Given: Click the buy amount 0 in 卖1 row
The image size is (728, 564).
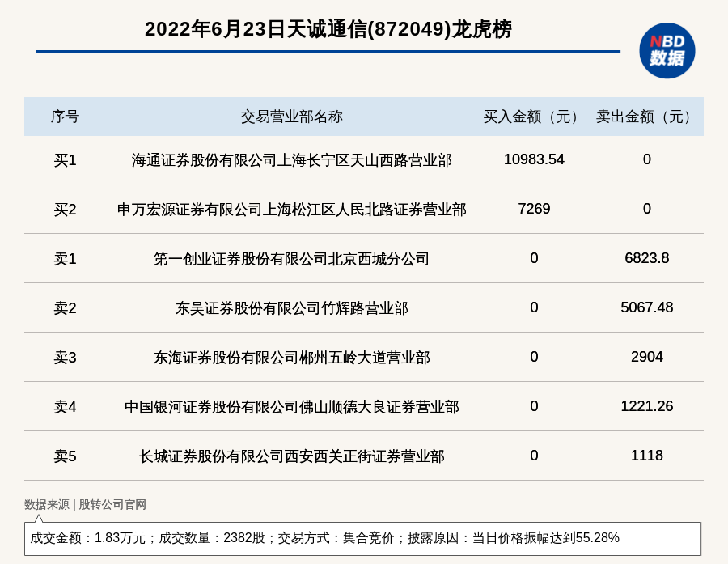Looking at the screenshot, I should tap(534, 258).
